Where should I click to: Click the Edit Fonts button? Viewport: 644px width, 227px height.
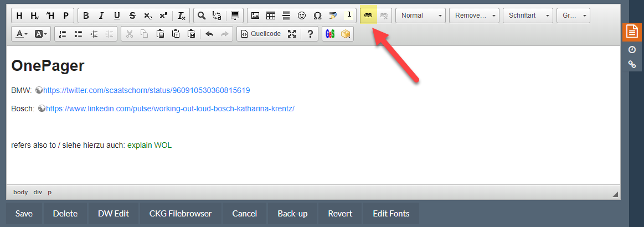pos(391,214)
